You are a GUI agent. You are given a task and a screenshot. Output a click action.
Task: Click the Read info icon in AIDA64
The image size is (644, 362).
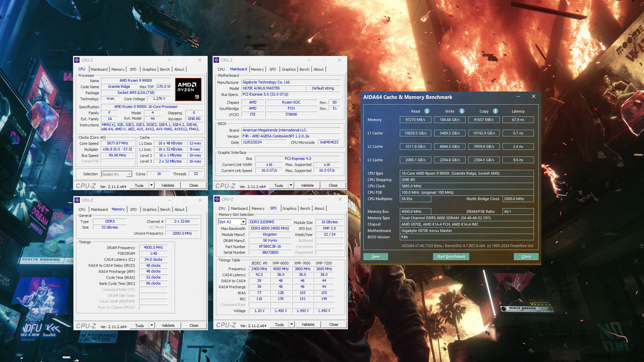point(427,111)
